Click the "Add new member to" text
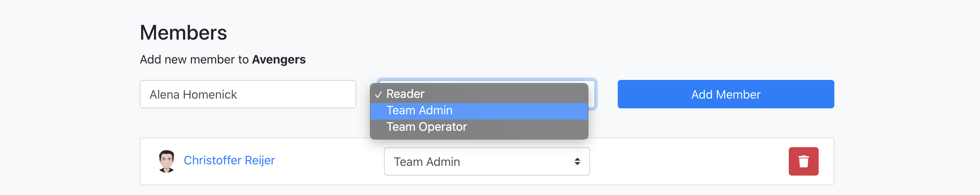Image resolution: width=980 pixels, height=195 pixels. click(194, 60)
